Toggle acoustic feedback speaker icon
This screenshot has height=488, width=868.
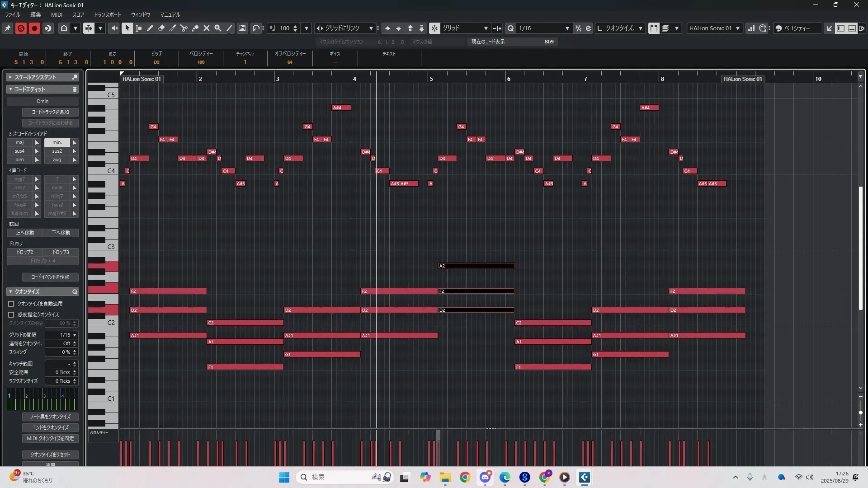pos(113,28)
